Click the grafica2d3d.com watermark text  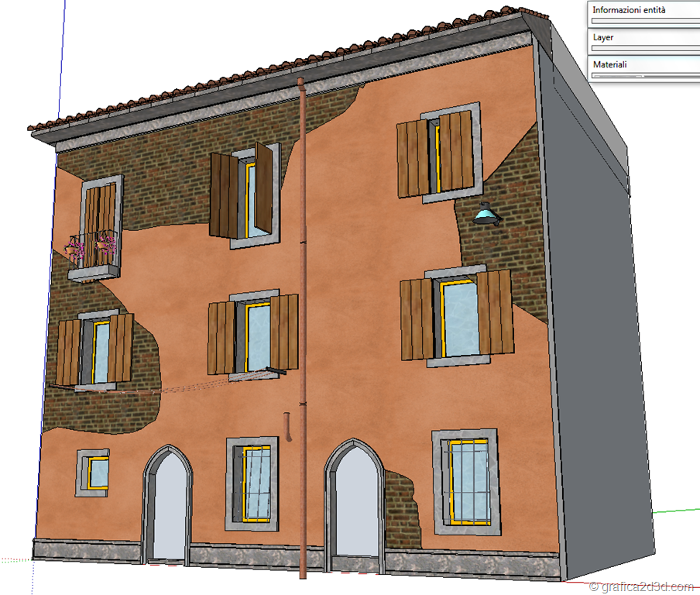click(643, 586)
